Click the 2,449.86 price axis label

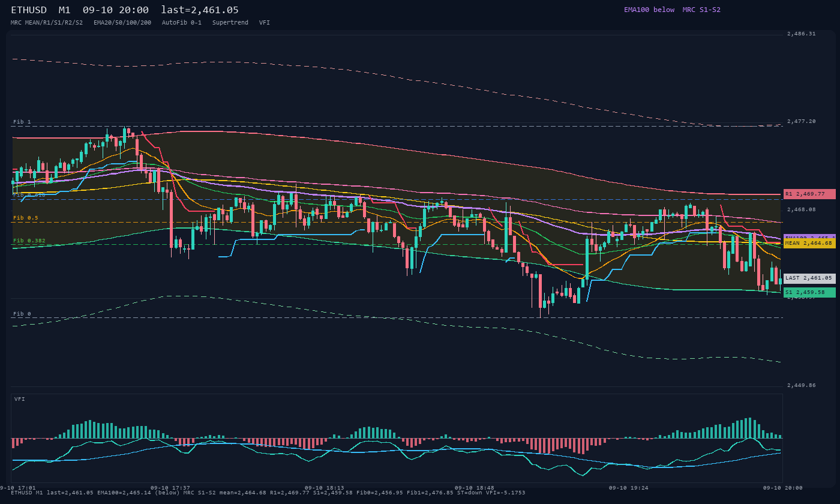(802, 385)
